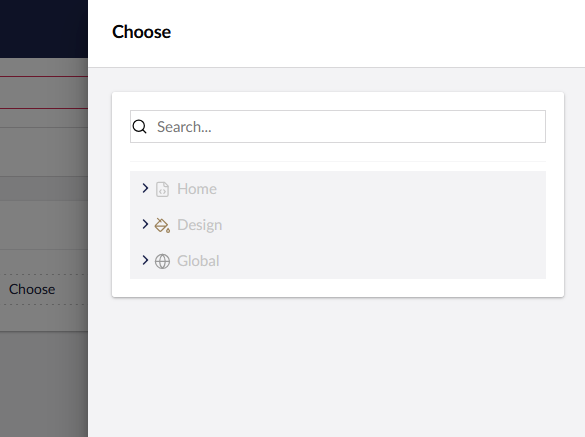
Task: Click the dark navy header bar
Action: [44, 29]
